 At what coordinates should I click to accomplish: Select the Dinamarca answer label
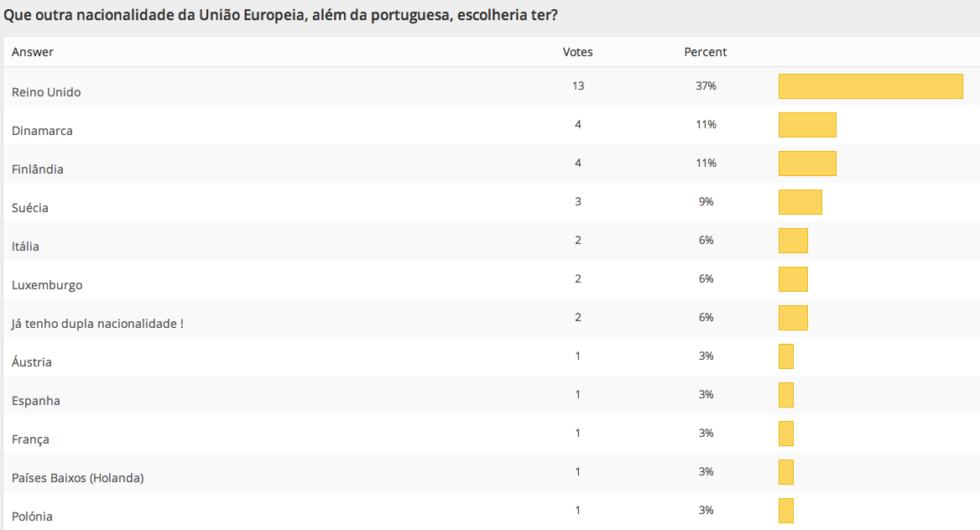tap(42, 131)
